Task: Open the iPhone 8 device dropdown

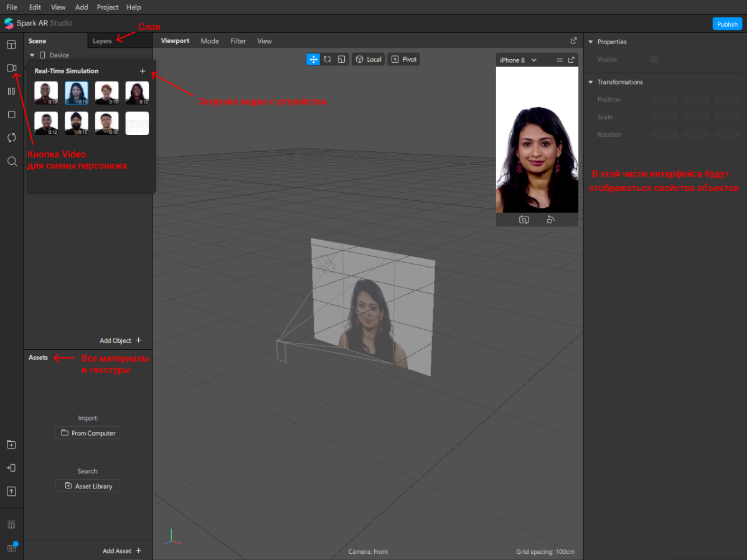Action: click(518, 60)
